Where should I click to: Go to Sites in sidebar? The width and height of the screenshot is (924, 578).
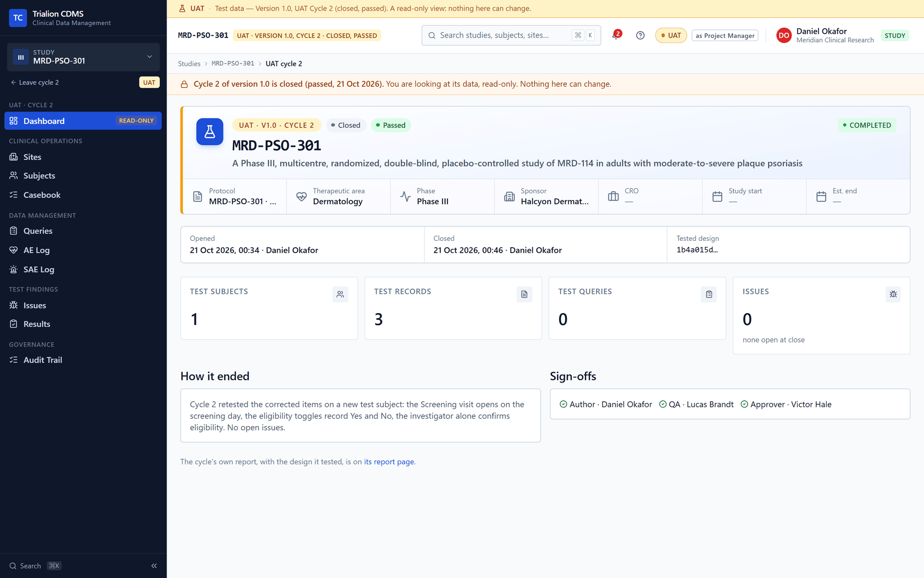point(83,157)
